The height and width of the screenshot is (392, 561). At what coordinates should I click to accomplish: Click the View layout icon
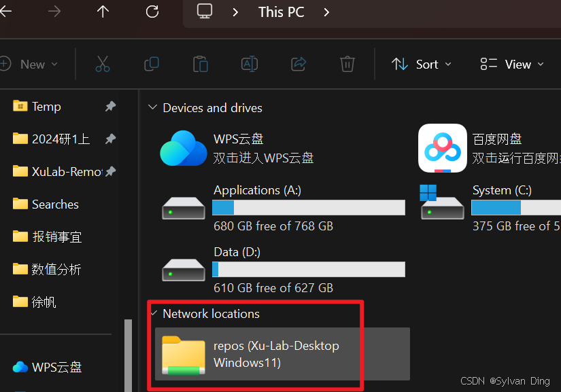point(488,65)
